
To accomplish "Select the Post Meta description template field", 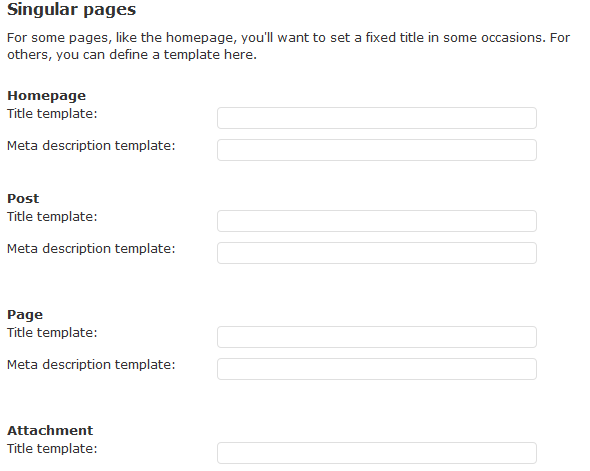I will tap(377, 253).
